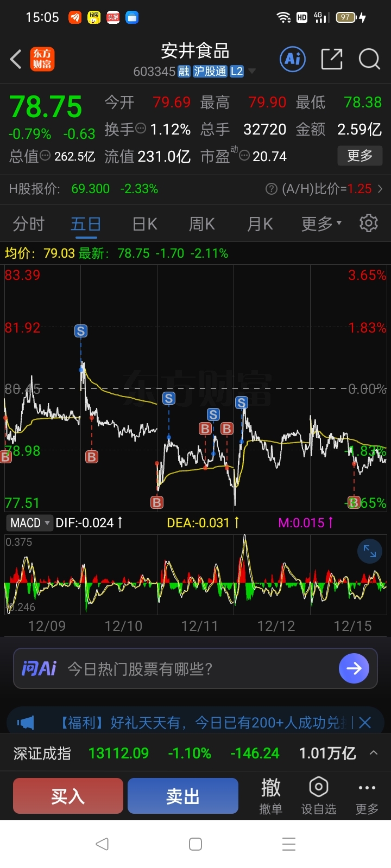Screen dimensions: 391x868
Task: Tap the 均价 79.03 label
Action: coord(40,253)
